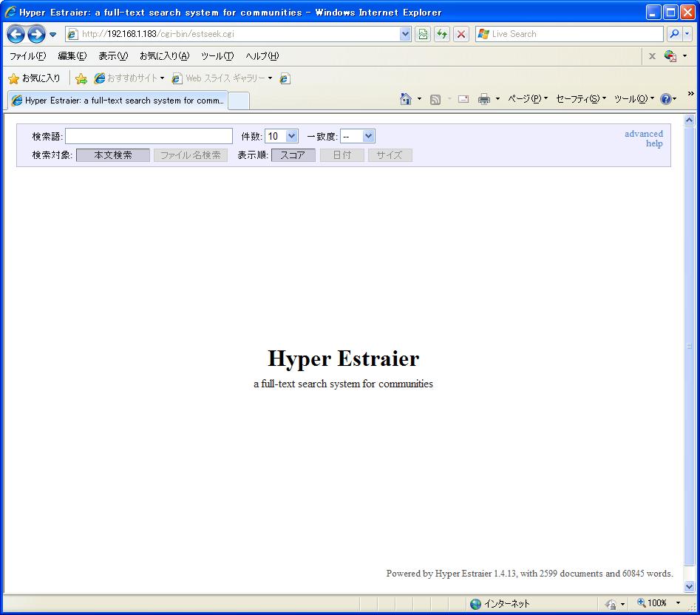Image resolution: width=700 pixels, height=615 pixels.
Task: Open the 表示(V) menu
Action: pyautogui.click(x=113, y=56)
